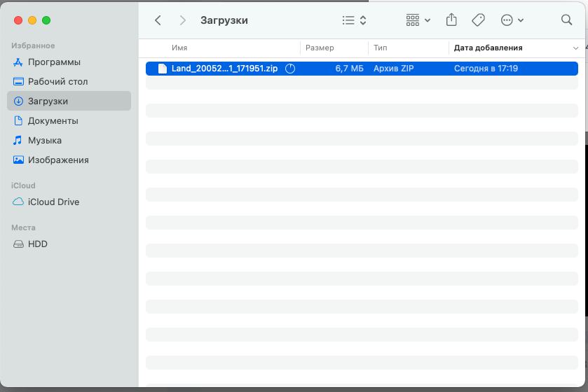588x392 pixels.
Task: Open the ellipsis action menu
Action: 512,20
